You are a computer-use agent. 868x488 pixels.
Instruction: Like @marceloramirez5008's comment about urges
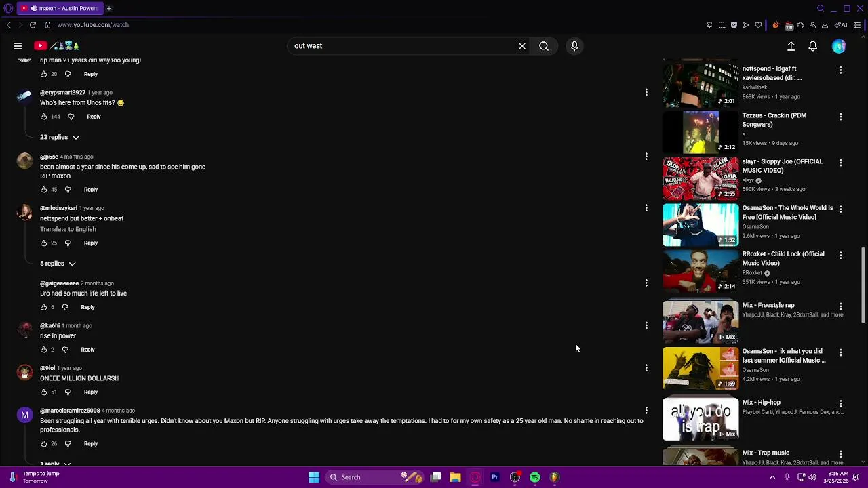tap(43, 443)
